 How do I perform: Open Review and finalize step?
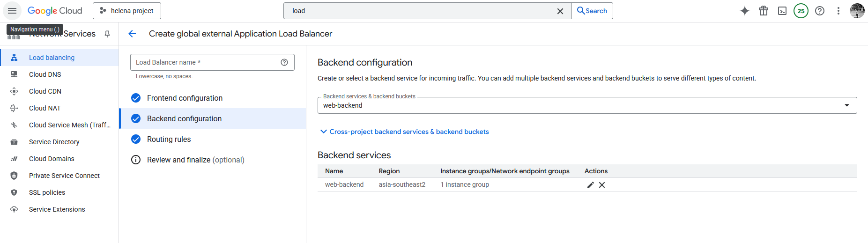pyautogui.click(x=195, y=160)
